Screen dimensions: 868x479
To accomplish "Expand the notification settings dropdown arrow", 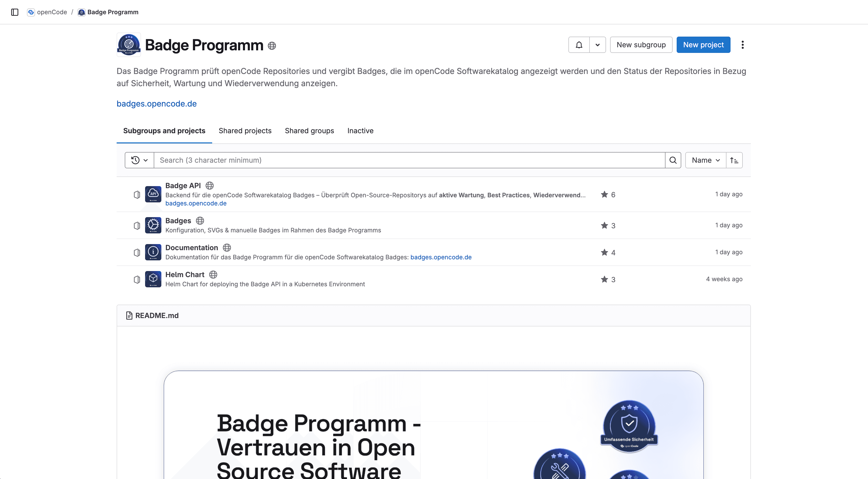I will point(597,45).
